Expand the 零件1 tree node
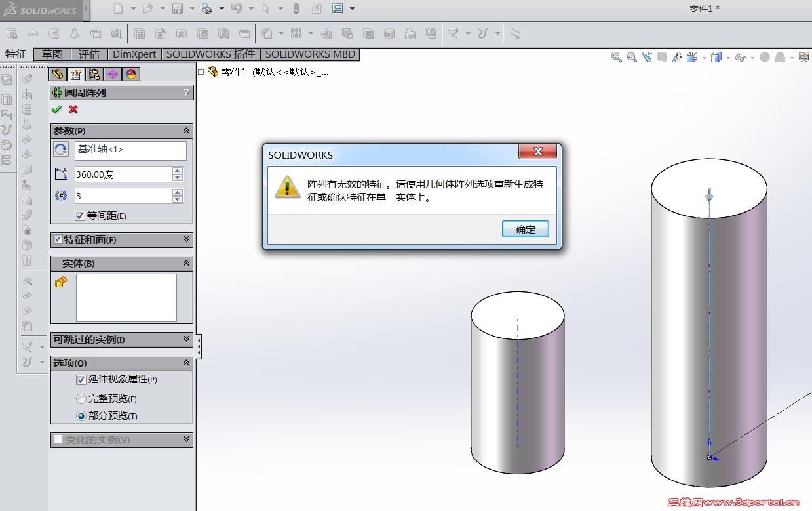 (x=201, y=72)
